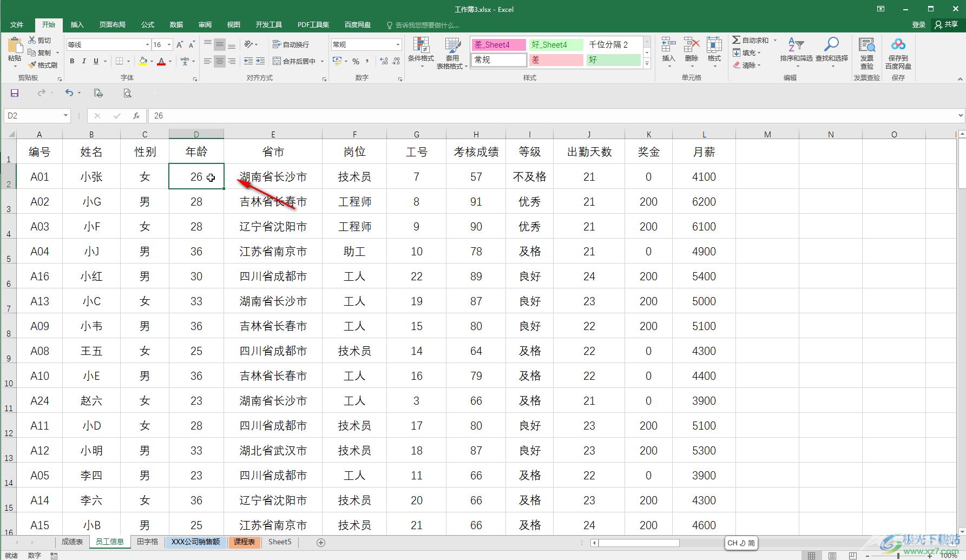The image size is (966, 560).
Task: Click the insert function fx icon
Action: tap(136, 115)
